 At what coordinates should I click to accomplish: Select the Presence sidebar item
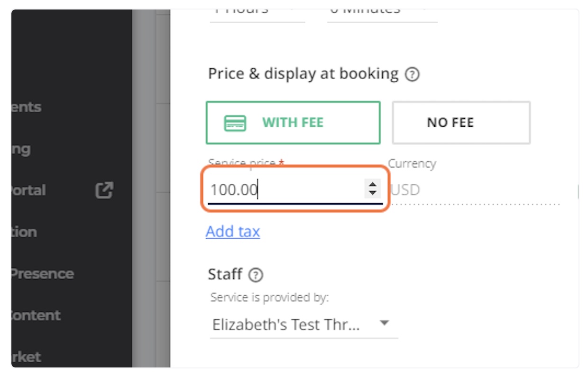(43, 274)
